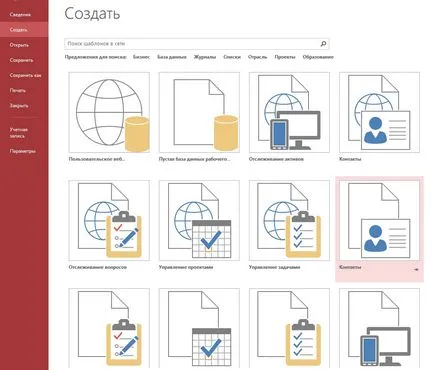Open desktop calendar project template without globe
The image size is (434, 370).
pyautogui.click(x=199, y=328)
